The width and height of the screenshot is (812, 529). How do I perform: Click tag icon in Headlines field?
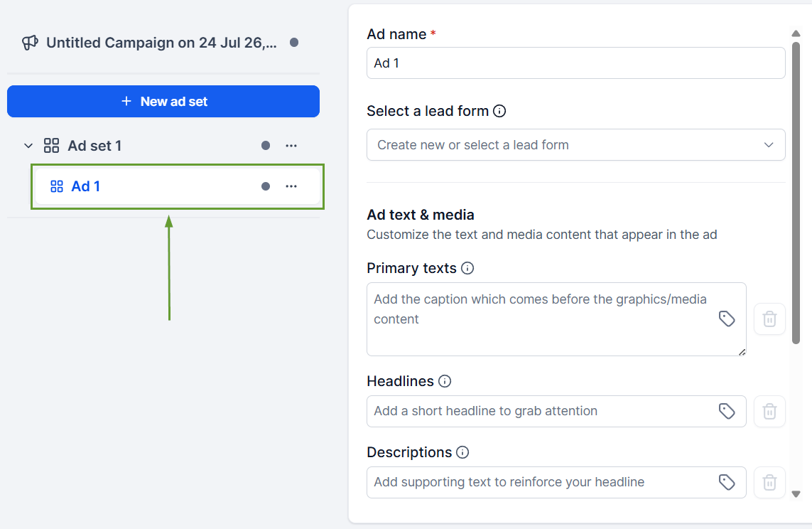[727, 411]
